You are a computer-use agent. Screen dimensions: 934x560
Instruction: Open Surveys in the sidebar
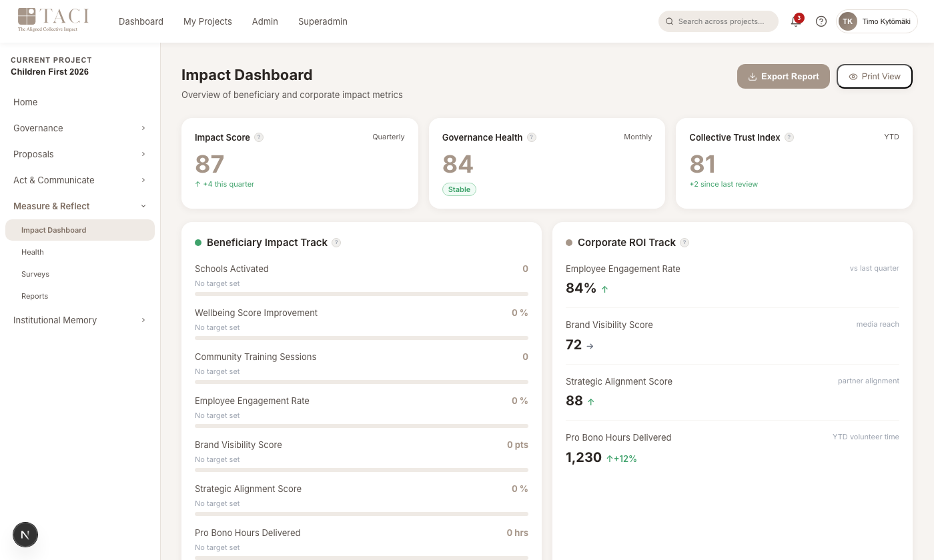(80, 274)
